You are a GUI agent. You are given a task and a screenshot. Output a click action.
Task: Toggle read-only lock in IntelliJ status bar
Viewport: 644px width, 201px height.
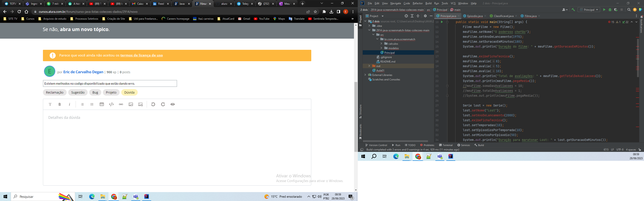[640, 150]
